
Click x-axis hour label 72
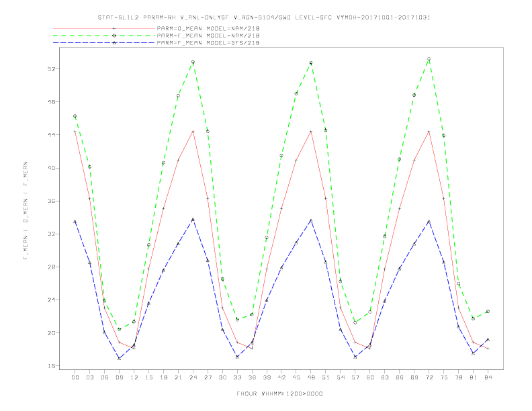point(429,377)
